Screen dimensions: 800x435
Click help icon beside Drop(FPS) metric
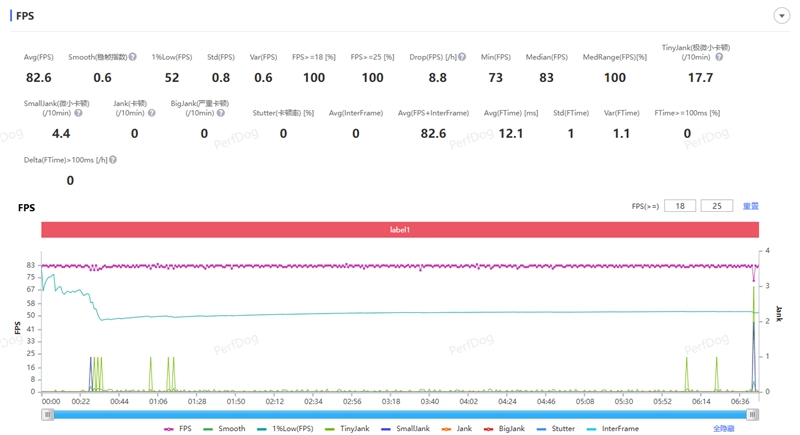point(462,57)
